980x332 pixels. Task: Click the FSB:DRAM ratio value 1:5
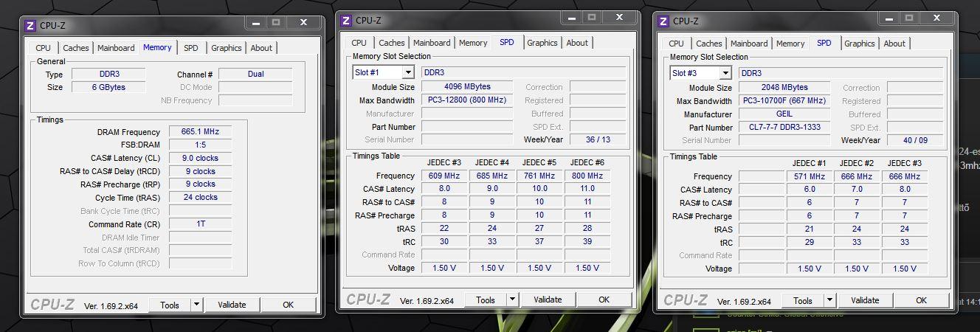(200, 145)
